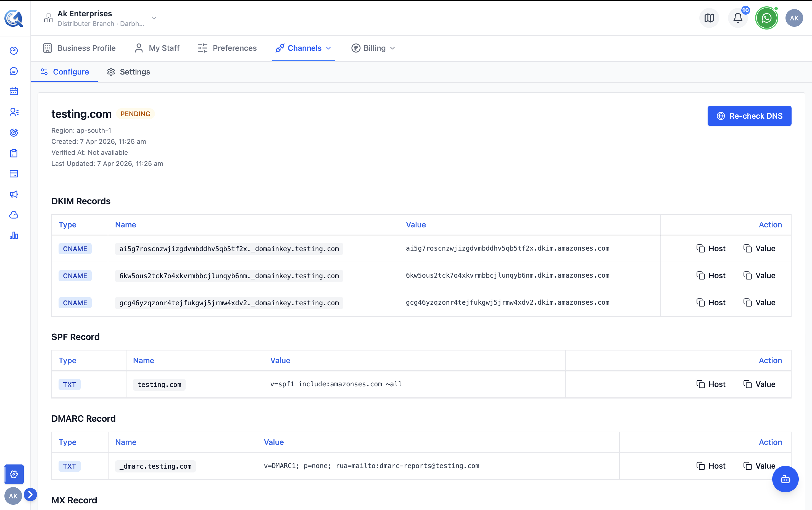The height and width of the screenshot is (510, 812).
Task: Open the chatbot assistant floating button
Action: [785, 479]
